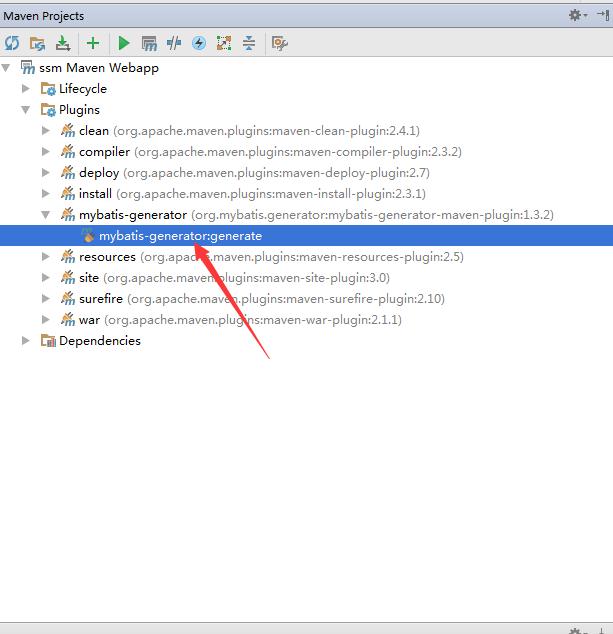Select the Dependencies folder row
This screenshot has width=613, height=634.
[306, 341]
